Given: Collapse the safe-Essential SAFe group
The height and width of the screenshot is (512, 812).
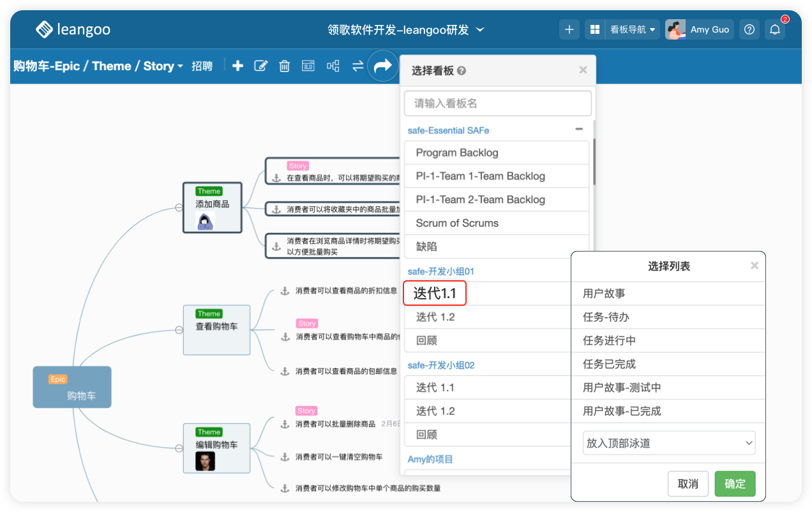Looking at the screenshot, I should 578,130.
